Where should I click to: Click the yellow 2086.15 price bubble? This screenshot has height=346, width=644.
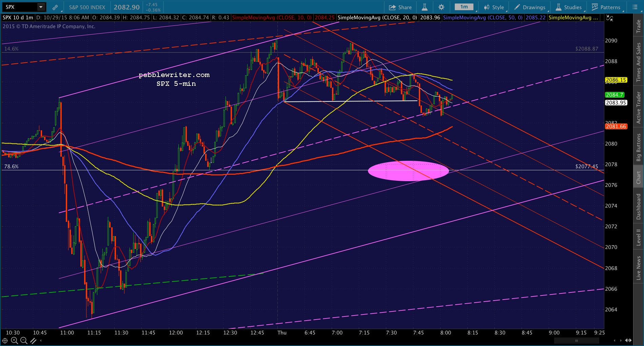click(x=616, y=80)
